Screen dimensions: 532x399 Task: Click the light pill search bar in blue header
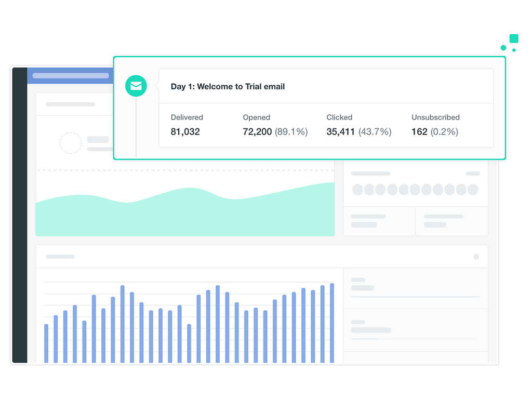pyautogui.click(x=71, y=76)
